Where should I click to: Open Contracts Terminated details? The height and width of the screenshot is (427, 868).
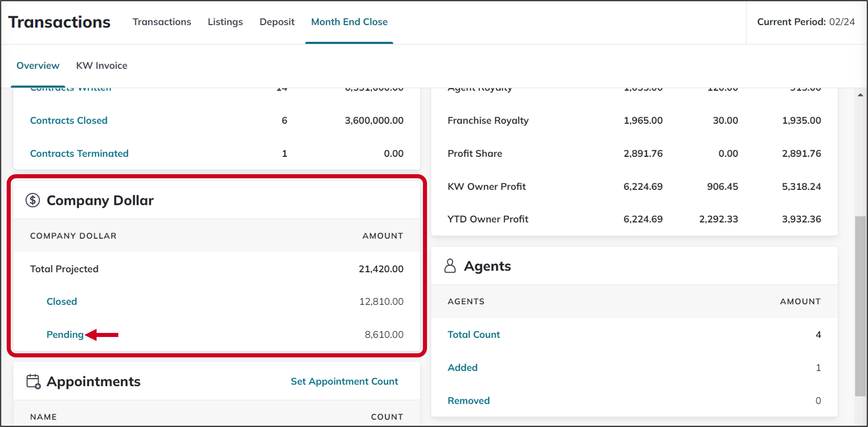79,153
